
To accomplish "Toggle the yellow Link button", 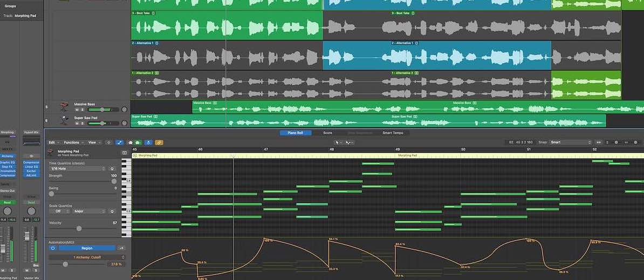I will [x=159, y=142].
